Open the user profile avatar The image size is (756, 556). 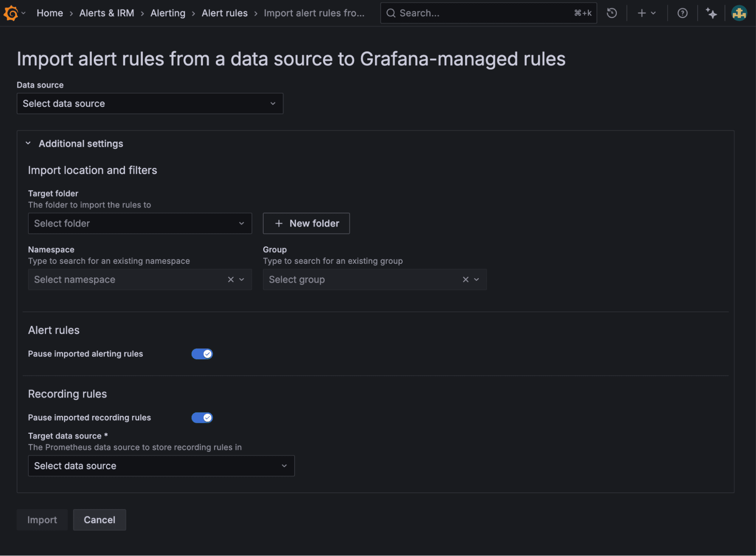[x=739, y=12]
